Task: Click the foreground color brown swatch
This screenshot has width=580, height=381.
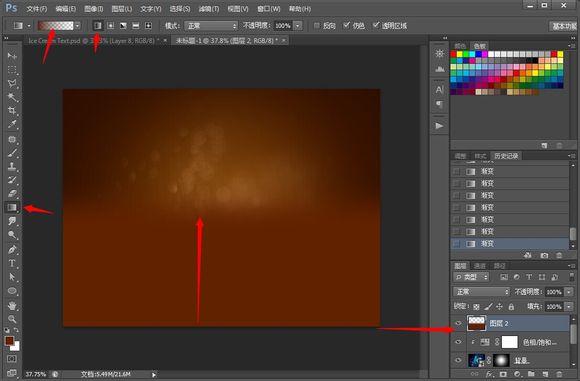Action: [9, 341]
